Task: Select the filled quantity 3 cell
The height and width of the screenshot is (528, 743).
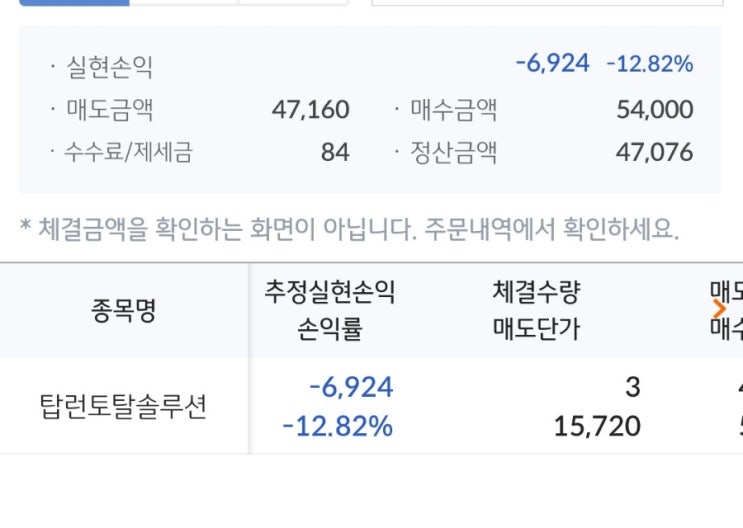Action: point(632,387)
